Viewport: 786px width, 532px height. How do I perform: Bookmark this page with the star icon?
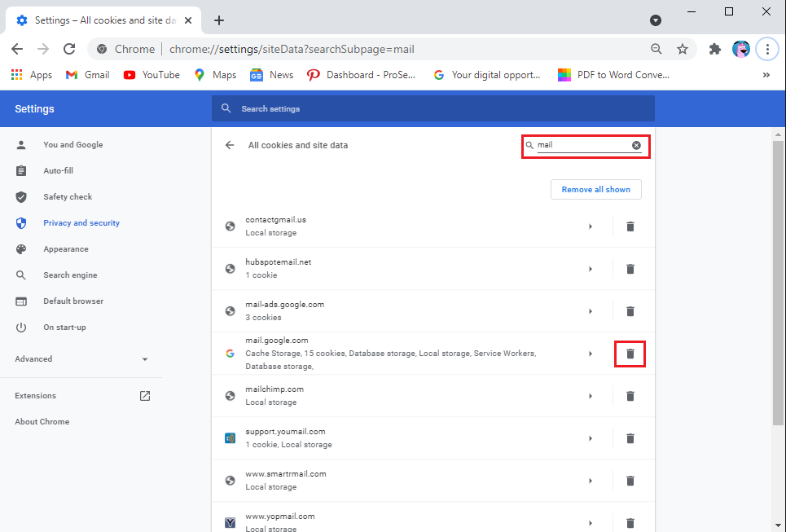(x=683, y=49)
